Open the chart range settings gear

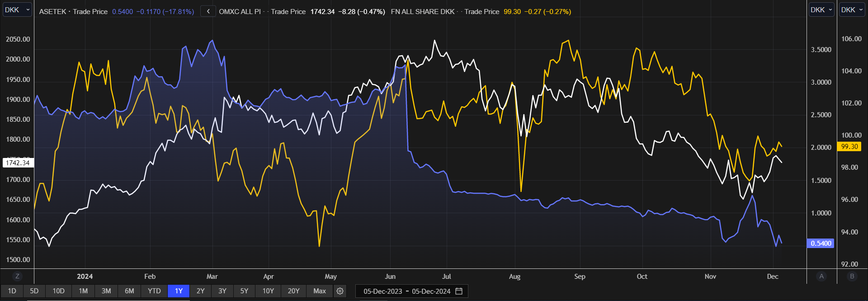click(340, 291)
